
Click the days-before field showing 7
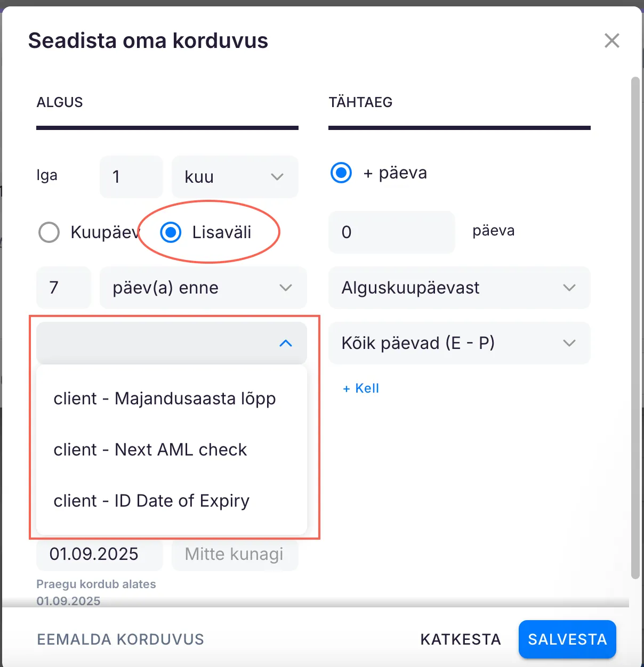point(63,288)
